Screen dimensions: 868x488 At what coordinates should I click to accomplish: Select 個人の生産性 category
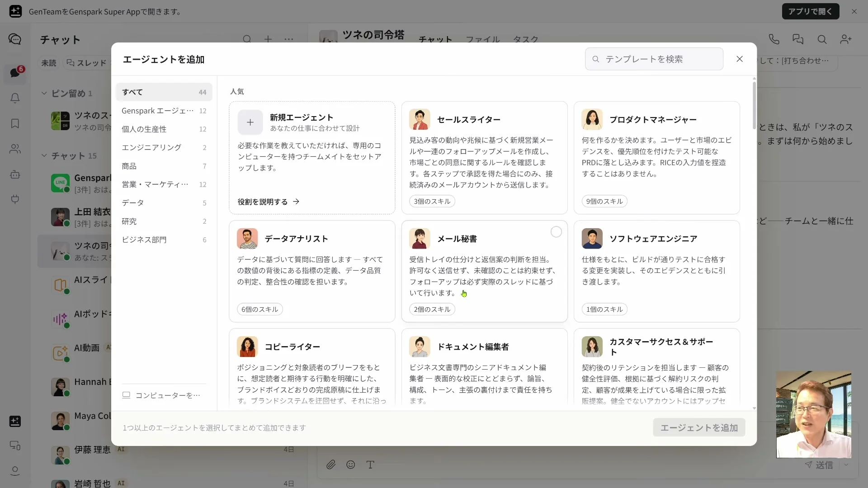coord(164,129)
